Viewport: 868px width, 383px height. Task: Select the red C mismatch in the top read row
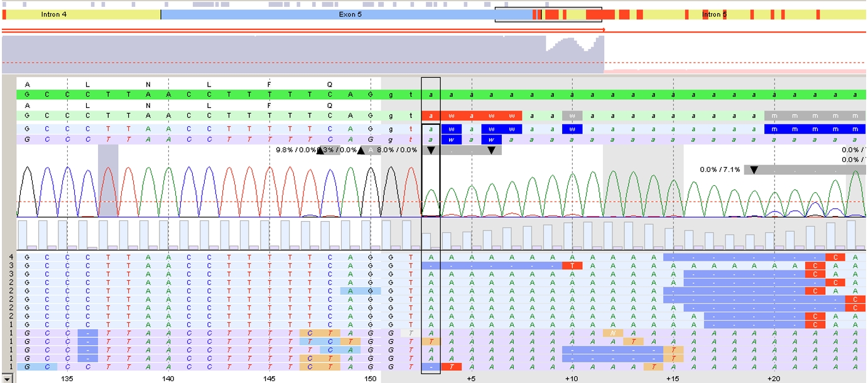click(835, 257)
